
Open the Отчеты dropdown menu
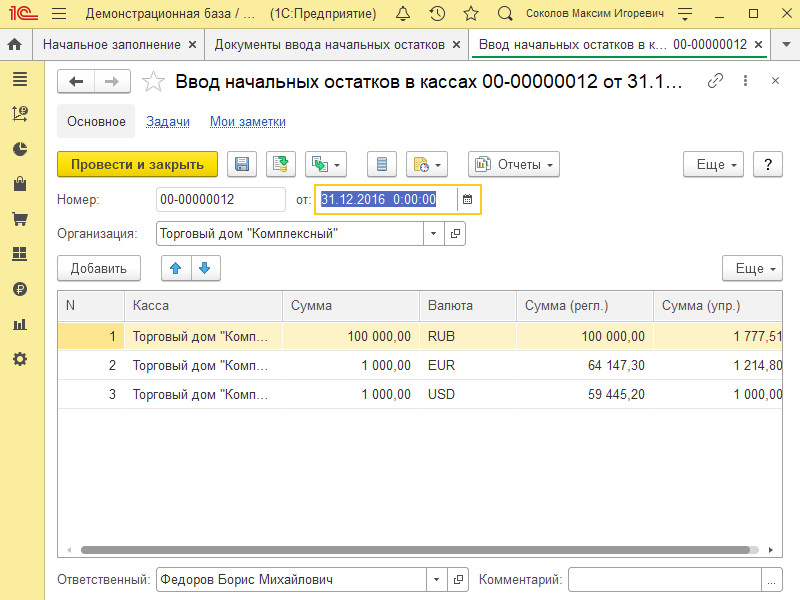pyautogui.click(x=514, y=164)
